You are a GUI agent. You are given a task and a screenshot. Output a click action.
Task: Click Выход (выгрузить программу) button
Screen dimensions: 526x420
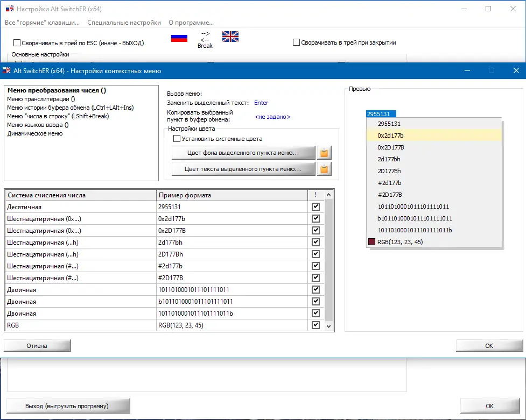click(68, 406)
